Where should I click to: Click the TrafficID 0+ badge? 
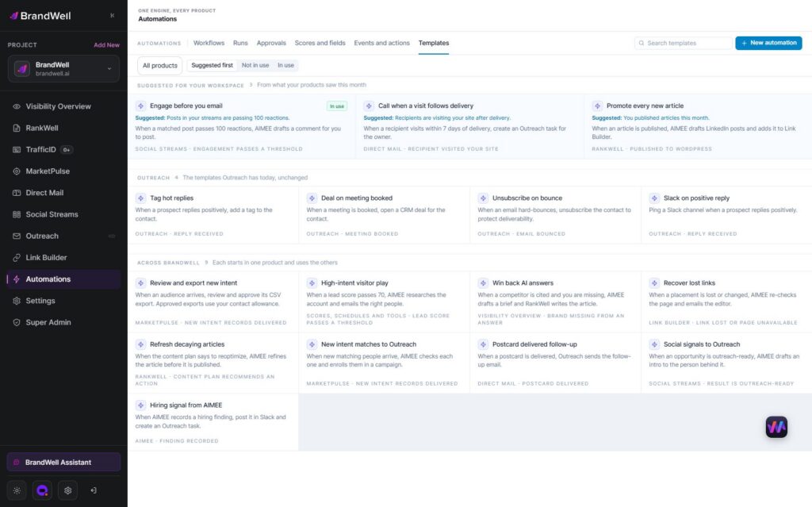pyautogui.click(x=67, y=150)
